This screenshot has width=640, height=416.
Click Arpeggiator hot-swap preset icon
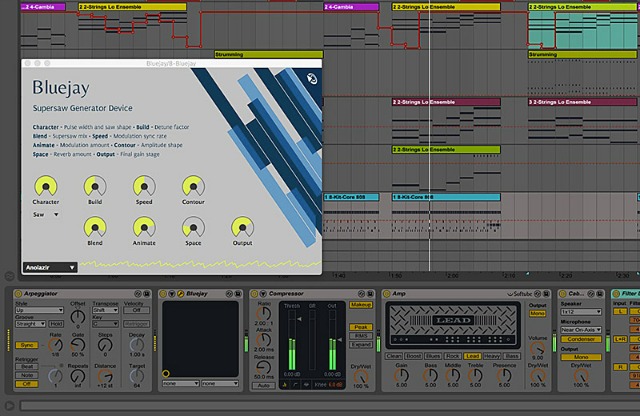tap(138, 294)
